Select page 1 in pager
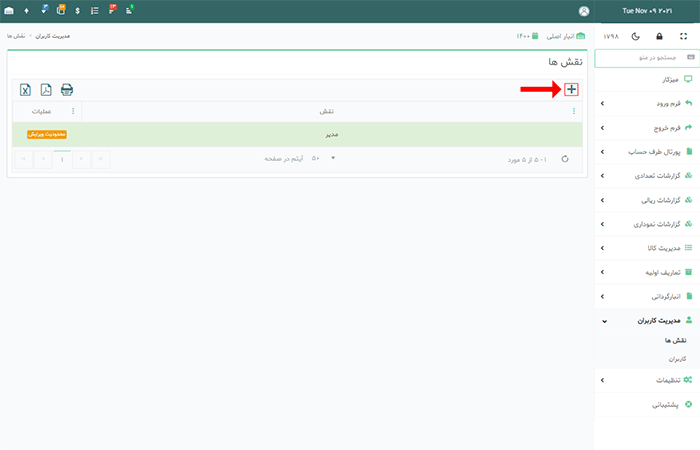This screenshot has height=450, width=700. click(62, 159)
